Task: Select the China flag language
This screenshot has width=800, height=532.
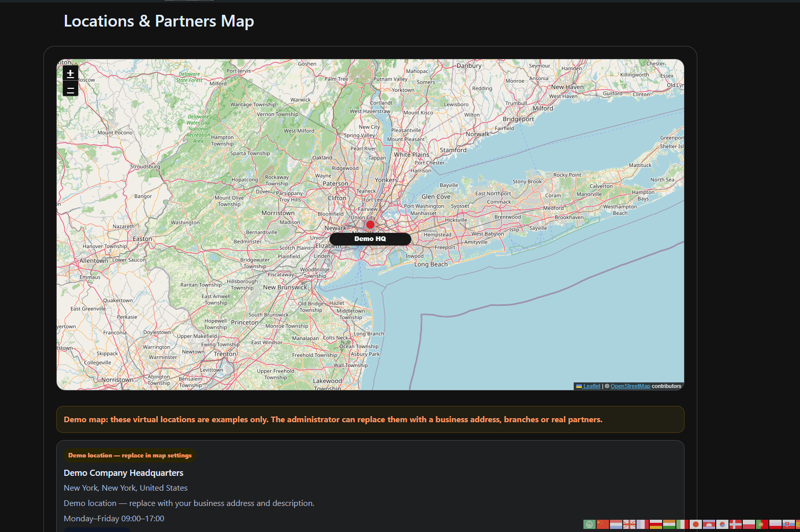Action: [x=603, y=524]
